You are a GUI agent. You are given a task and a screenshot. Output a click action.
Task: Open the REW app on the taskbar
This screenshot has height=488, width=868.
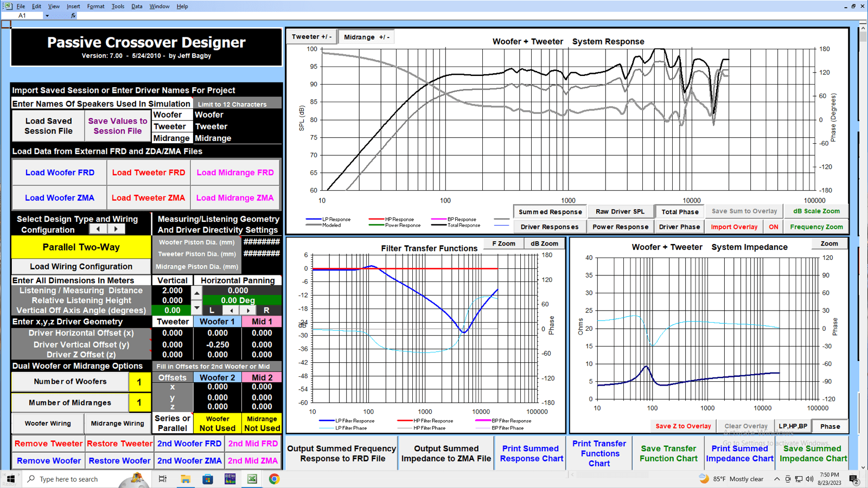(x=230, y=479)
